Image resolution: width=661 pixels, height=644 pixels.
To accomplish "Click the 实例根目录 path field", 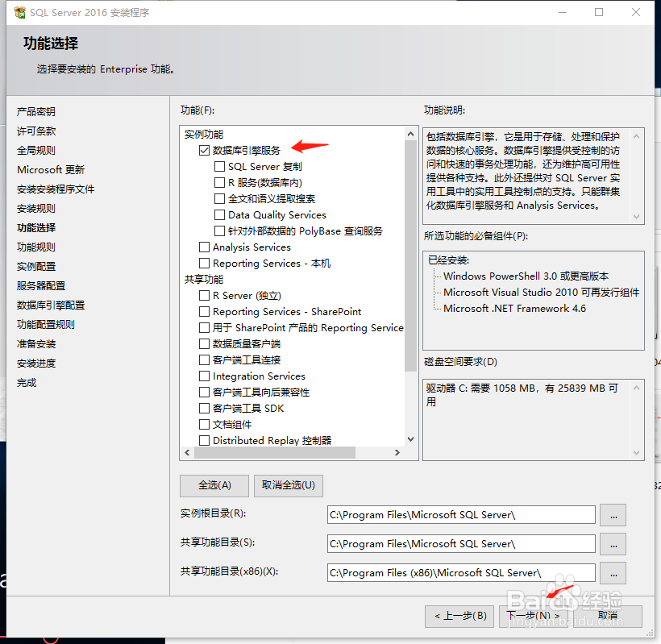I will [461, 514].
